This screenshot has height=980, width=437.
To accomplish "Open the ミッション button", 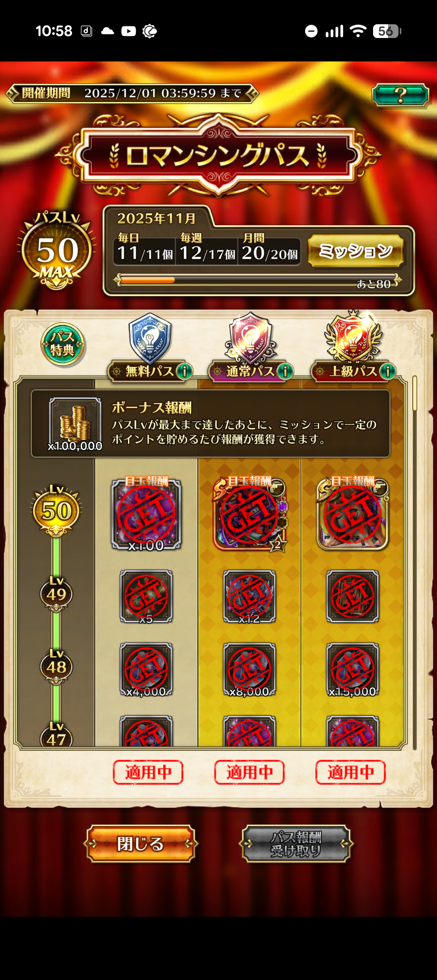I will pyautogui.click(x=356, y=251).
